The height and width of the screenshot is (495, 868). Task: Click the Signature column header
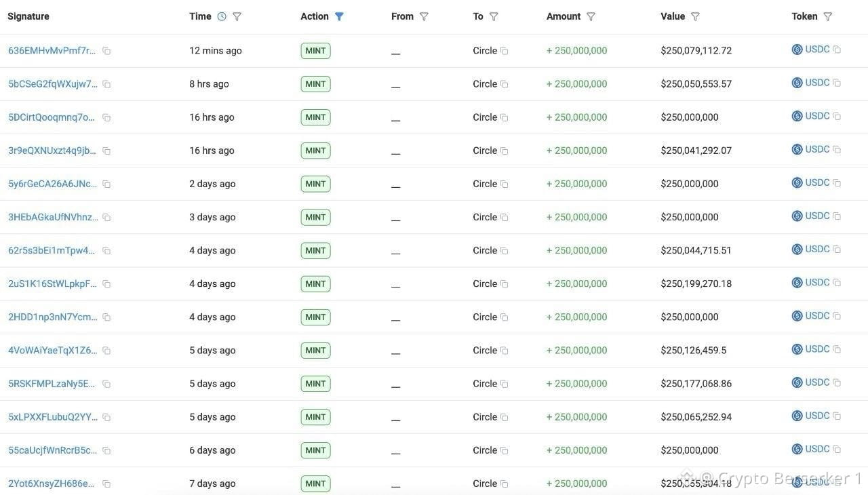point(28,16)
